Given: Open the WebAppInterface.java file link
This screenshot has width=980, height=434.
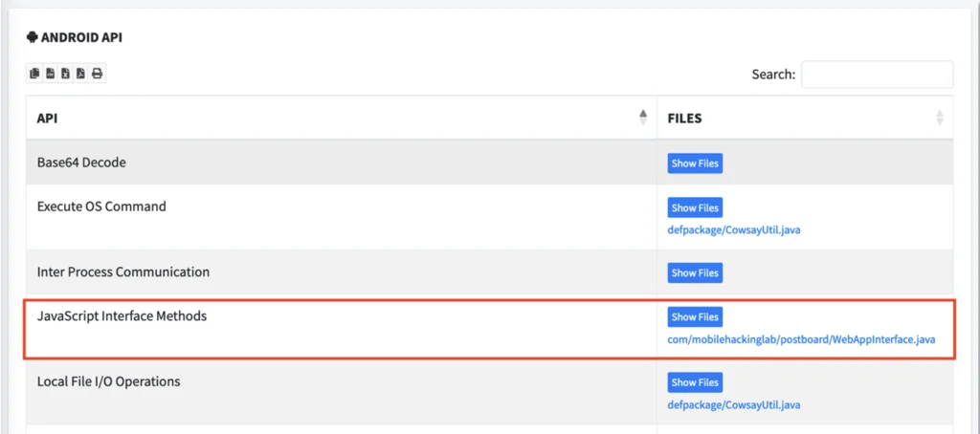Looking at the screenshot, I should (801, 339).
